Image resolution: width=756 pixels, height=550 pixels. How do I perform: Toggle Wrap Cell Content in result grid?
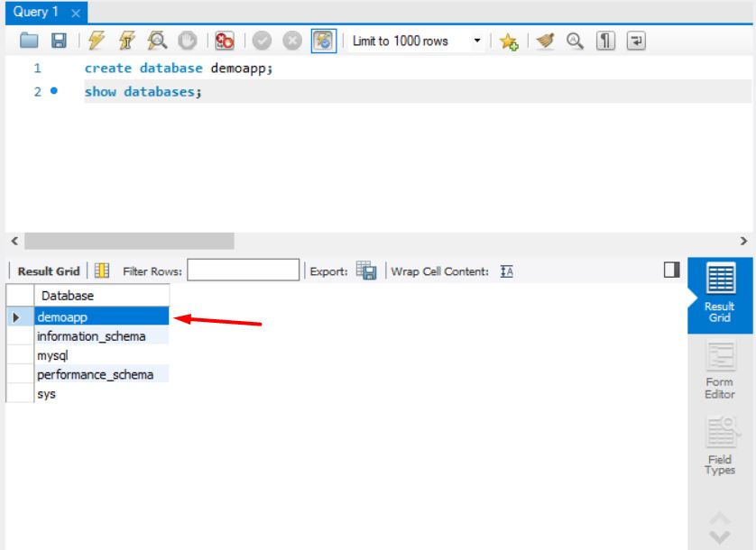click(507, 270)
